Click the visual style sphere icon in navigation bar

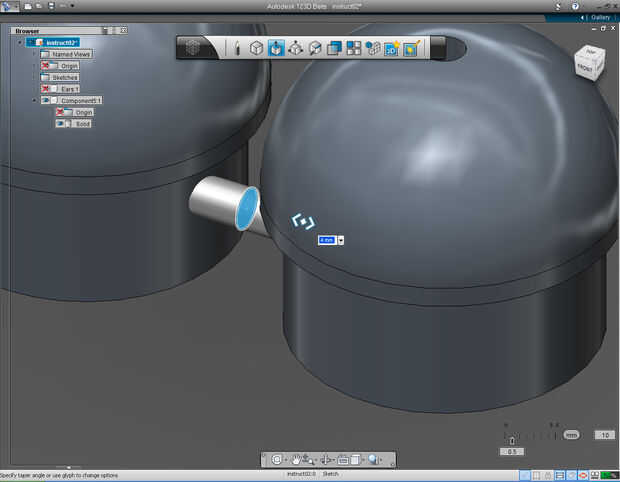pos(372,459)
